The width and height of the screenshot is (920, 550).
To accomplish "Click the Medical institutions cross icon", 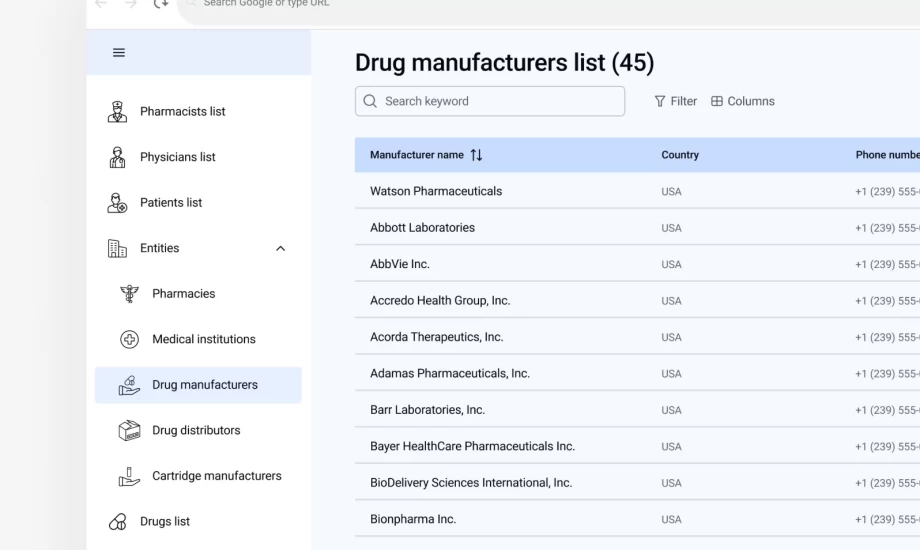I will 129,339.
